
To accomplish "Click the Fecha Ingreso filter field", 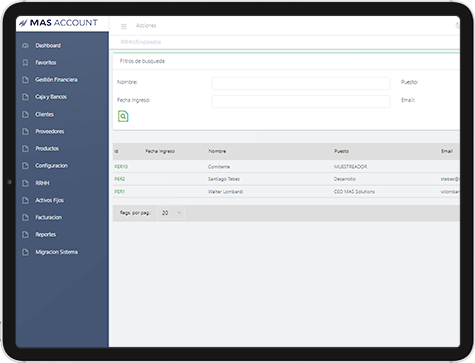I will (x=301, y=101).
